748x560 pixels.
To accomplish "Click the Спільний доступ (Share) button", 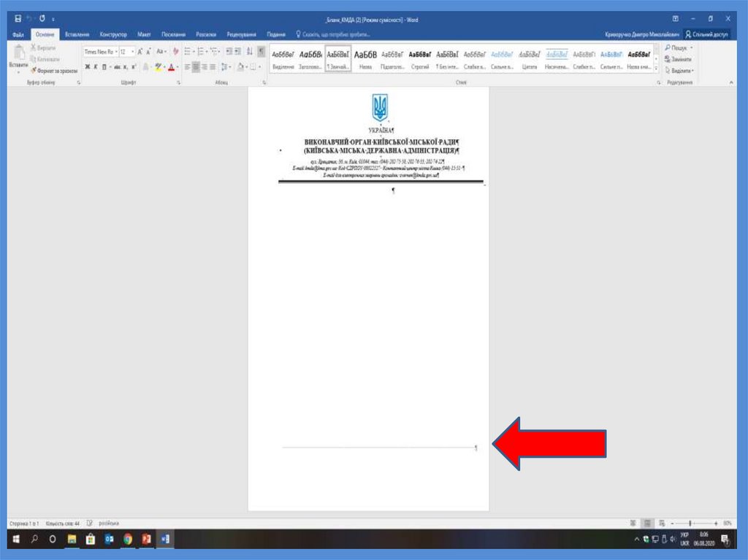I will [706, 34].
